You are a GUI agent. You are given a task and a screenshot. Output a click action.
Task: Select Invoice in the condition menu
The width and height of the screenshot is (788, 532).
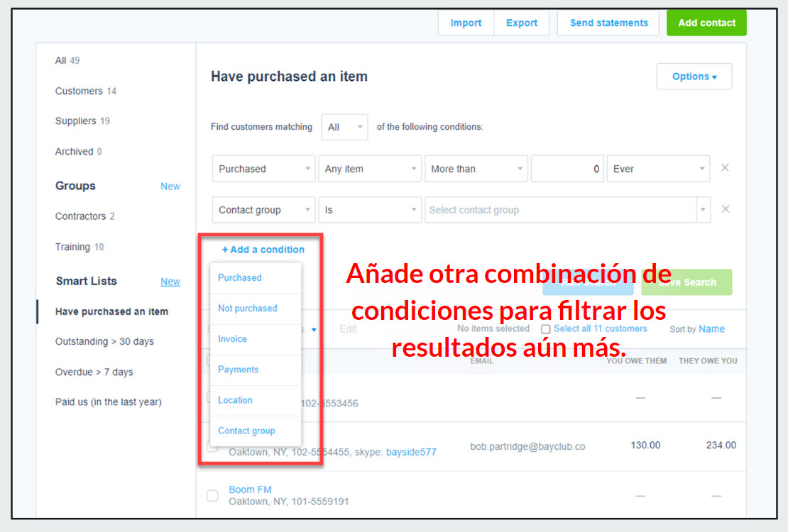pos(232,339)
